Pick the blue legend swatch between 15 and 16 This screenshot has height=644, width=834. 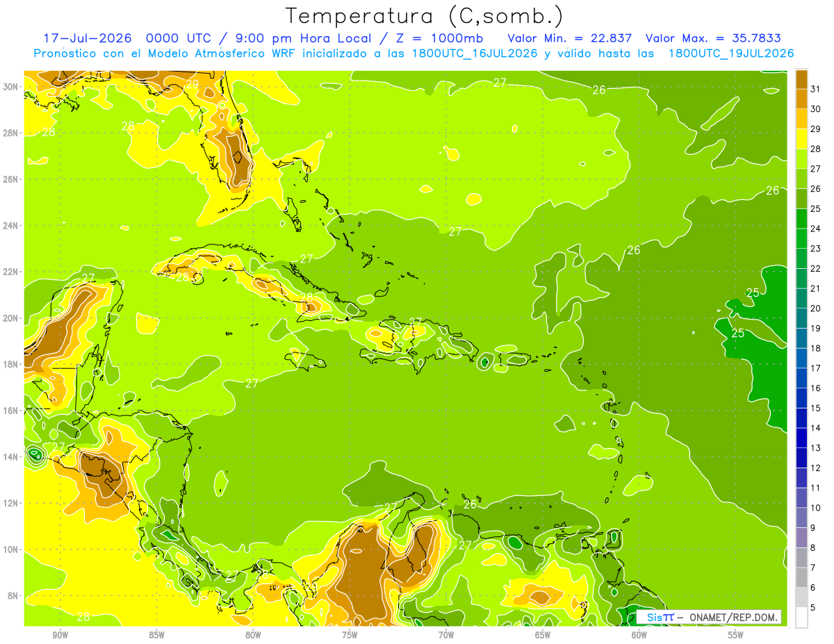coord(801,398)
